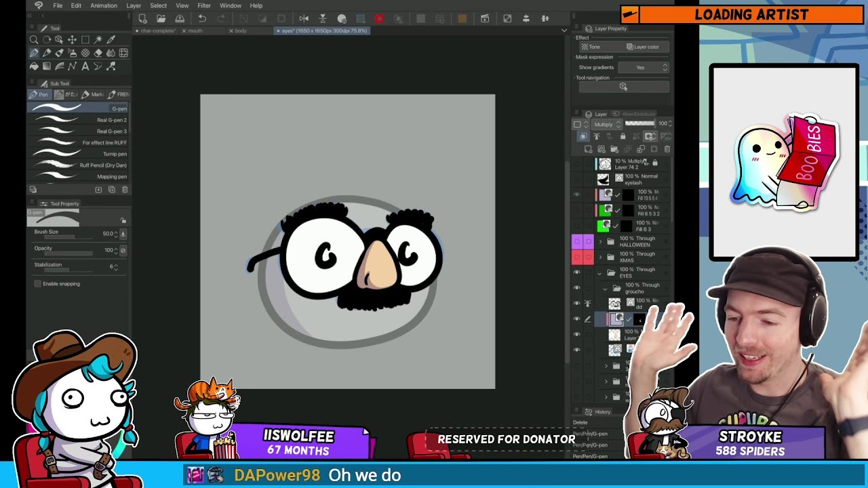The height and width of the screenshot is (488, 868).
Task: Open the Animation menu
Action: point(104,5)
